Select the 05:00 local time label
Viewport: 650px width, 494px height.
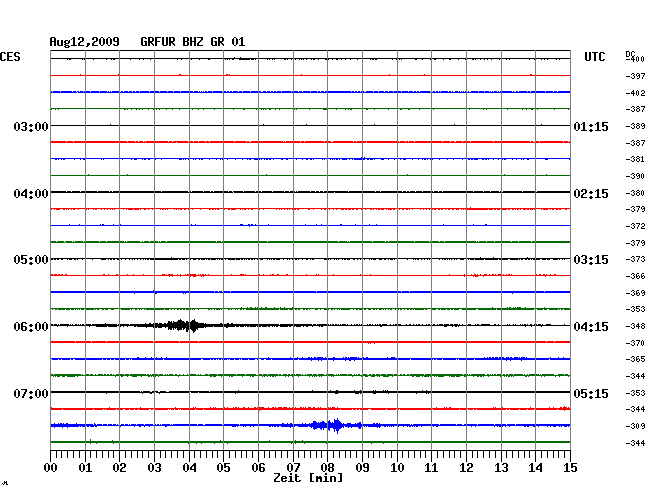(x=31, y=260)
